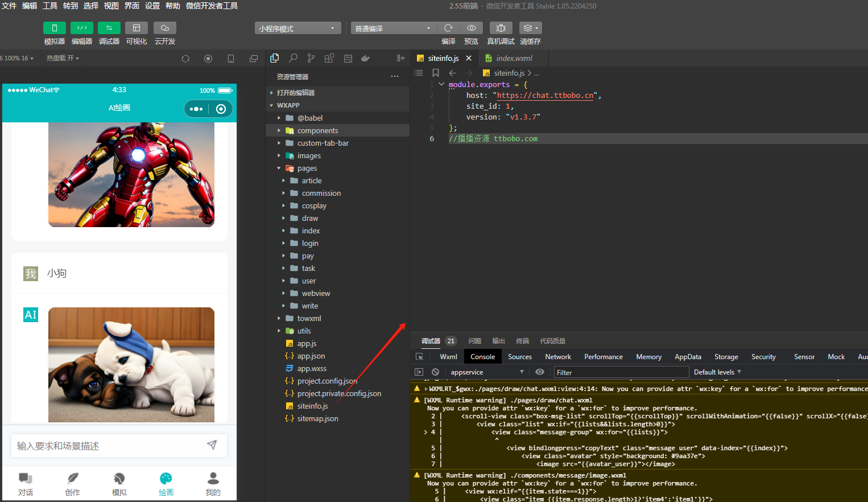
Task: Open the appservice context dropdown
Action: pyautogui.click(x=487, y=372)
